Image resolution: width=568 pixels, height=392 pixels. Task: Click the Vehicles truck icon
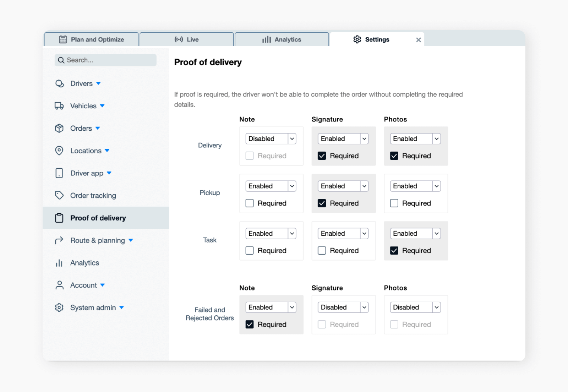pyautogui.click(x=60, y=105)
